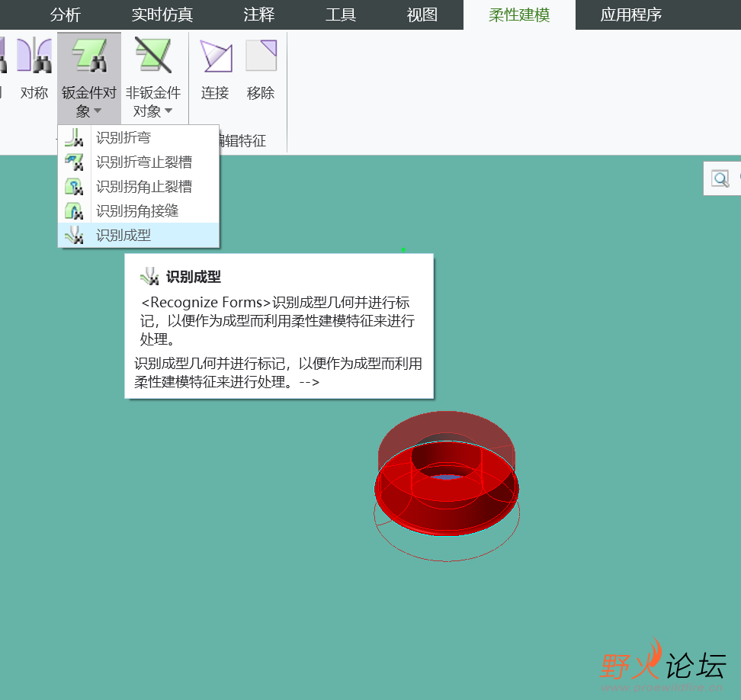Click the zoom magnifier icon in viewport
Image resolution: width=741 pixels, height=700 pixels.
[720, 178]
